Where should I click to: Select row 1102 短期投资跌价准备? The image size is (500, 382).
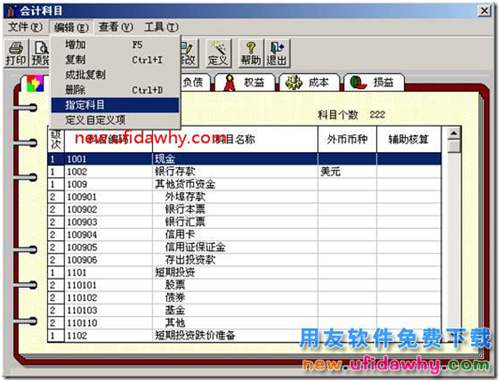[245, 336]
